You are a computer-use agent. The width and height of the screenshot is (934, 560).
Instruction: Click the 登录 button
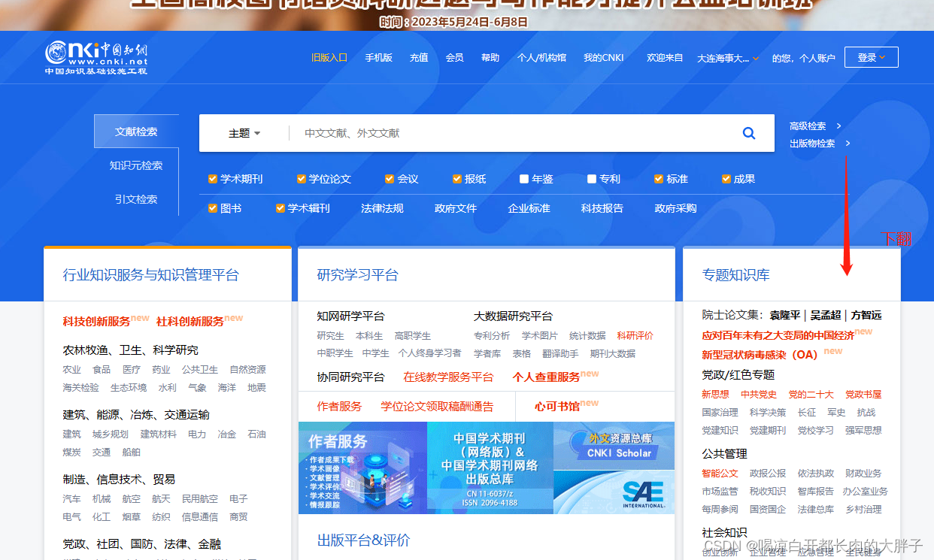point(870,56)
